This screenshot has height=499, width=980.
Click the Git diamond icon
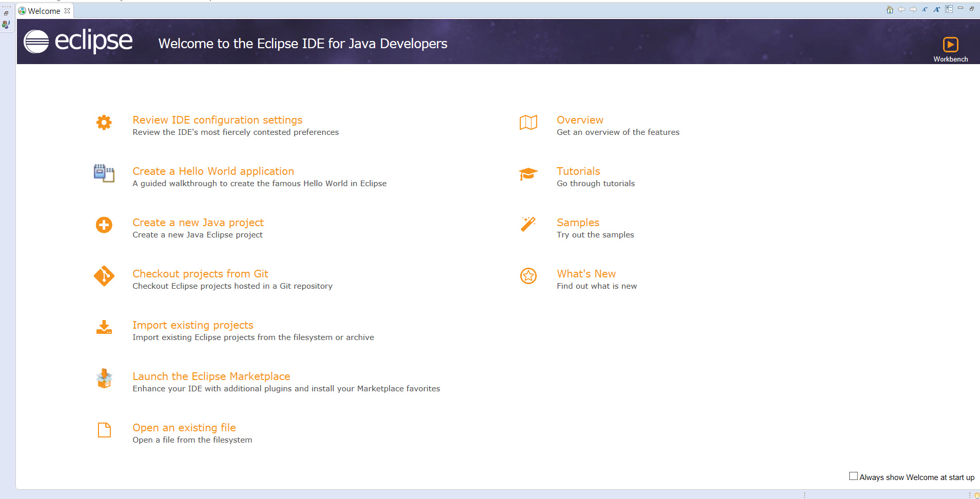pyautogui.click(x=104, y=276)
